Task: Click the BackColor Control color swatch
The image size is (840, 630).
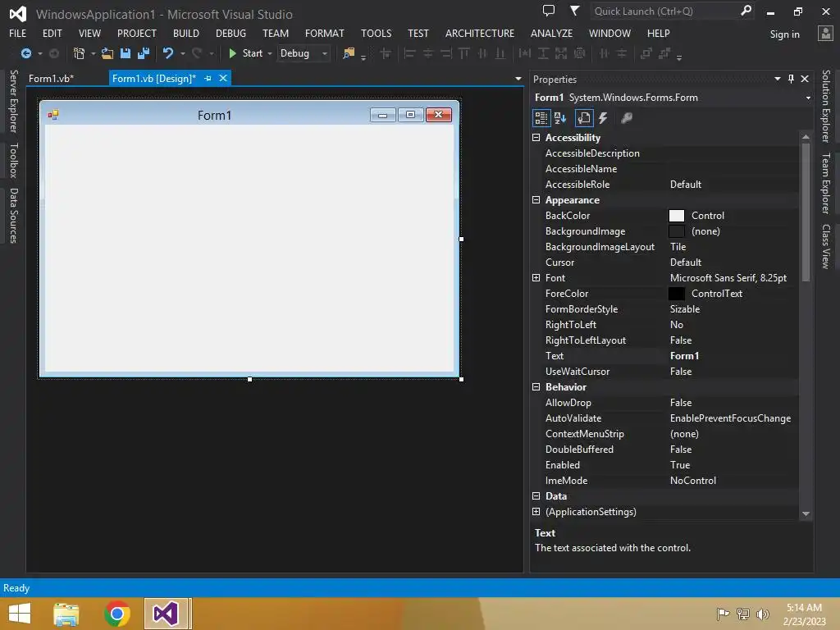Action: click(677, 216)
